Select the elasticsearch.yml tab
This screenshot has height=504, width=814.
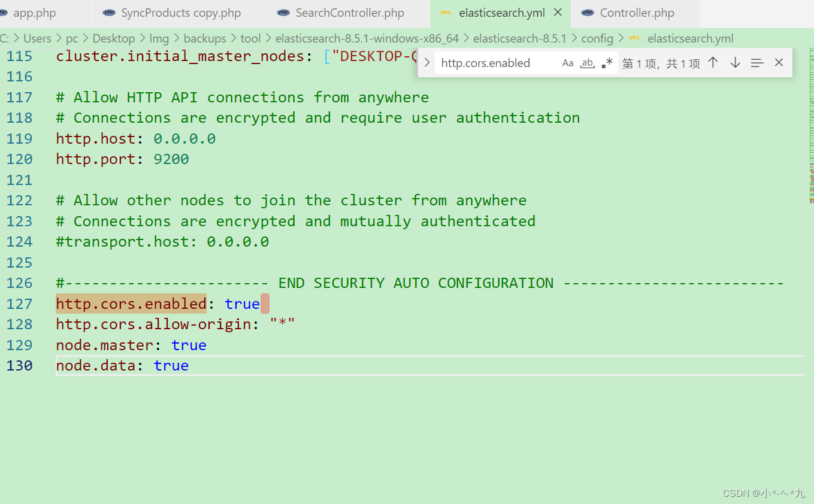[502, 13]
